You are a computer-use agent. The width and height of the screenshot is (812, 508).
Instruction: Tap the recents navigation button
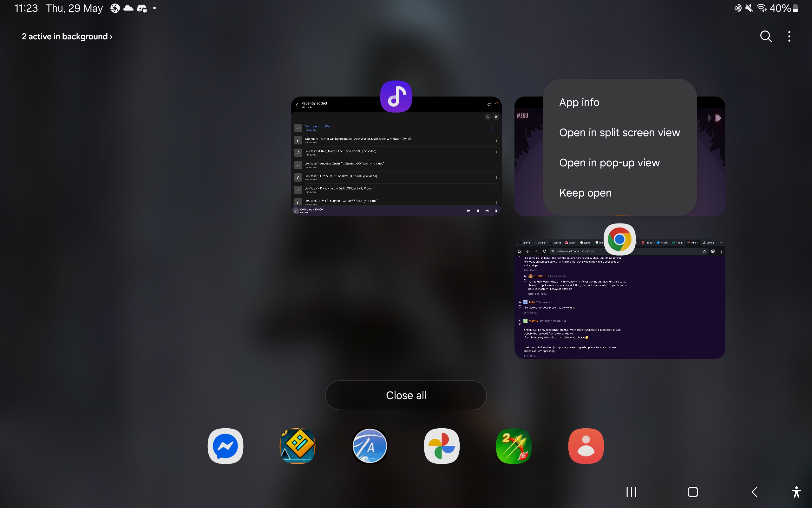coord(631,492)
